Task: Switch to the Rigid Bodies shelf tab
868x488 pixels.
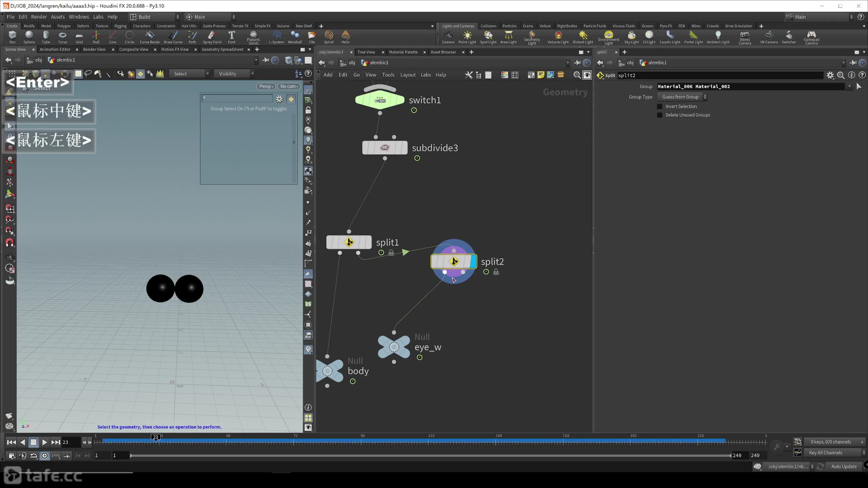Action: tap(567, 26)
